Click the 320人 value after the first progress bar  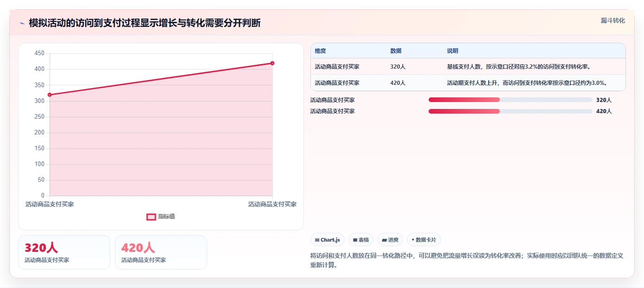point(604,100)
